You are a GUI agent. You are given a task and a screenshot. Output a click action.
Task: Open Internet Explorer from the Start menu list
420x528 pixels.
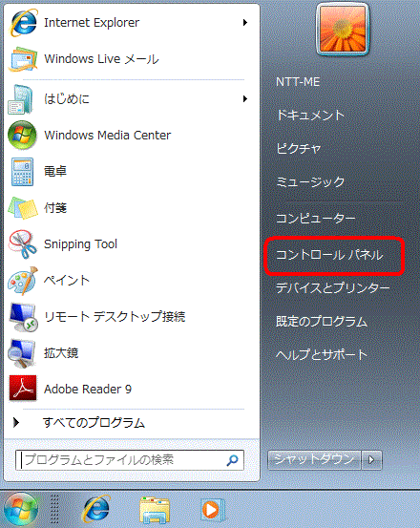coord(128,23)
